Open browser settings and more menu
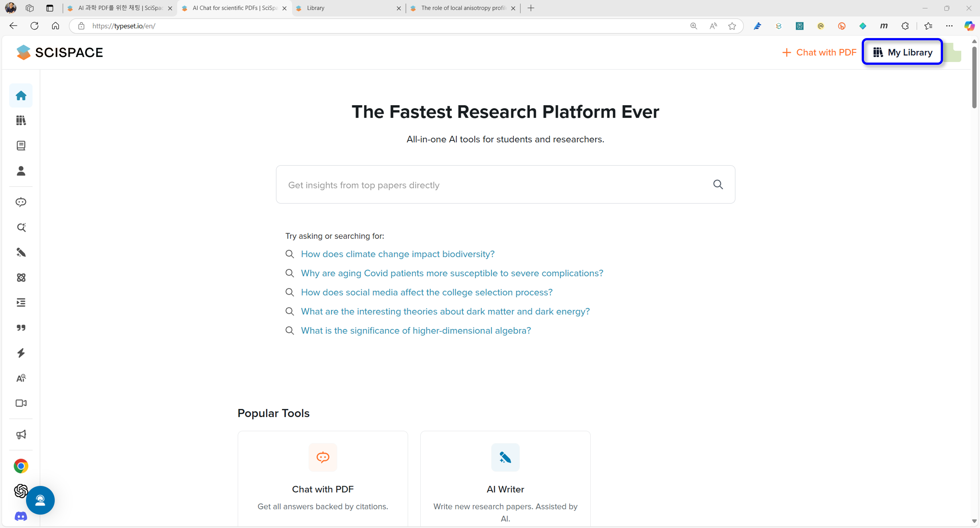 tap(949, 26)
